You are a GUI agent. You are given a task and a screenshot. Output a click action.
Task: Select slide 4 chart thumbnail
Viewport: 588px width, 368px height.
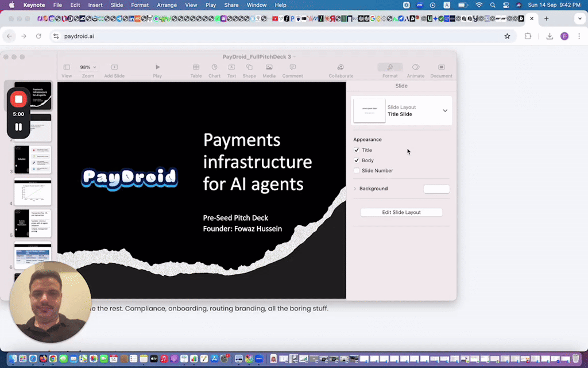[x=33, y=191]
